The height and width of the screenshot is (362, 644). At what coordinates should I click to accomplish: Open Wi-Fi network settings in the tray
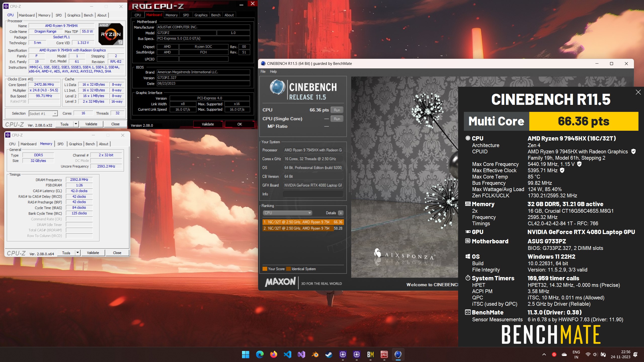(x=588, y=354)
